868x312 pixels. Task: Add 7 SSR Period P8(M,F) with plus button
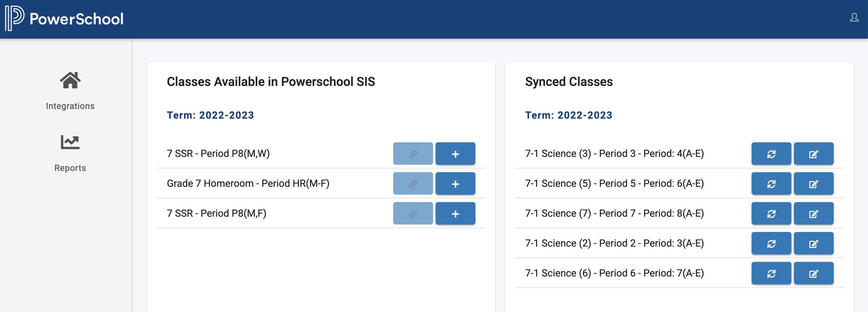click(455, 213)
